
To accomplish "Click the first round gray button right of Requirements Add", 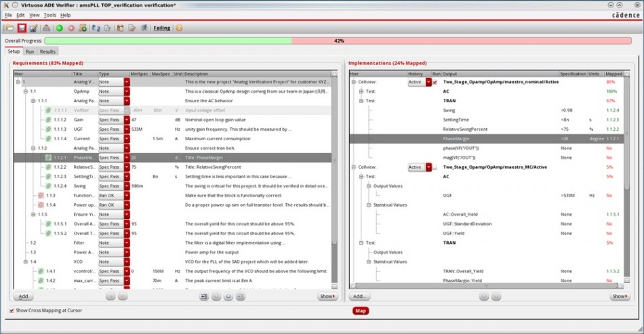I will tap(110, 296).
